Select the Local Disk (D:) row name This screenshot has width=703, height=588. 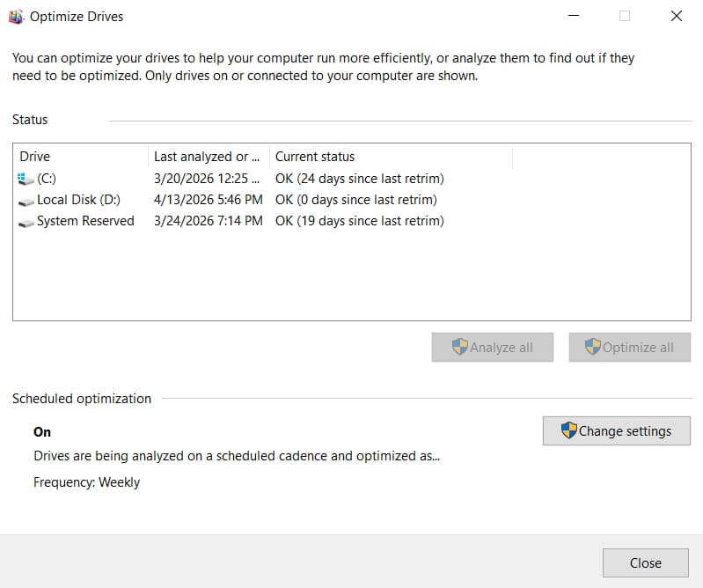78,200
